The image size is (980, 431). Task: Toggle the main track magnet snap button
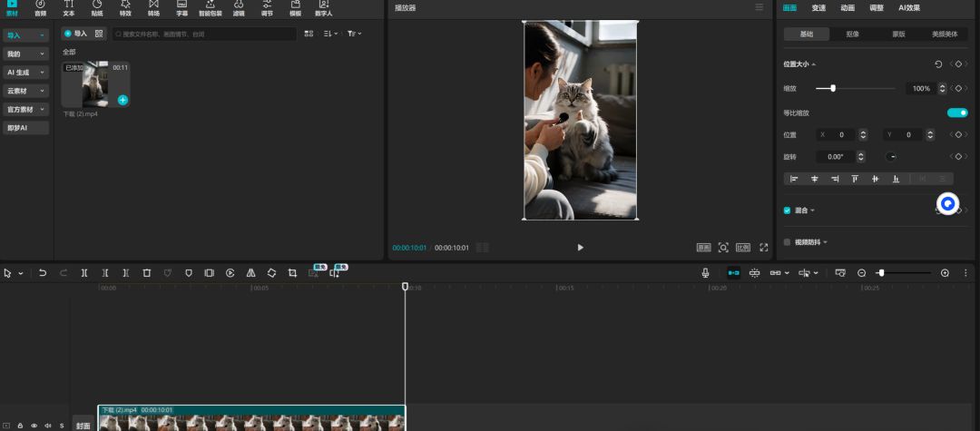click(x=734, y=273)
